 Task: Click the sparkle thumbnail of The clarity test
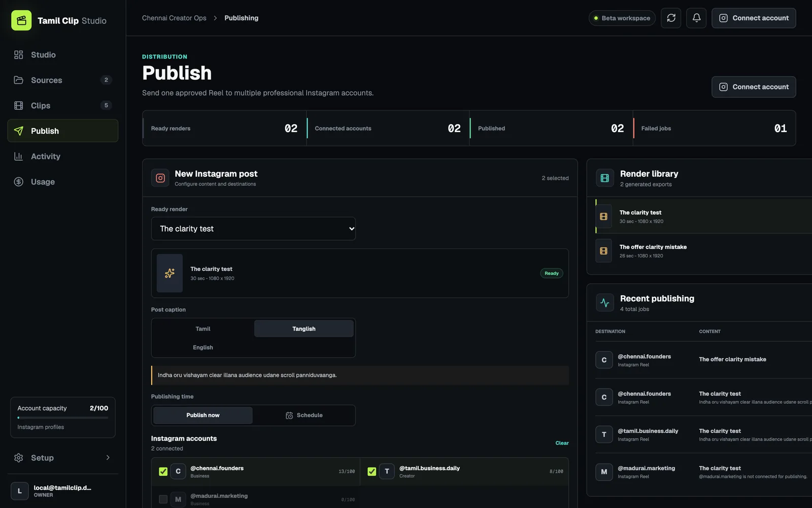click(170, 273)
